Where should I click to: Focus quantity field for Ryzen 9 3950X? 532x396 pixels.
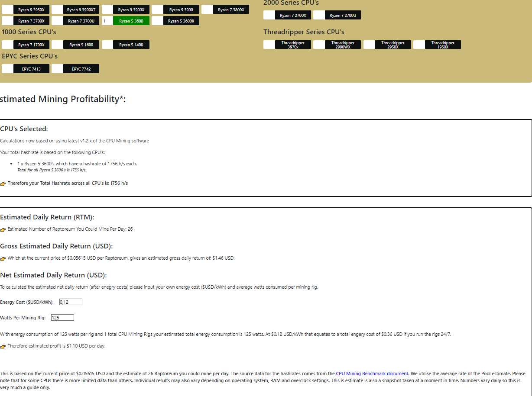7,10
